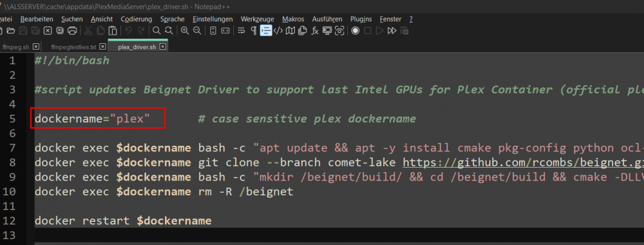644x245 pixels.
Task: Open the Plugins menu
Action: click(361, 19)
